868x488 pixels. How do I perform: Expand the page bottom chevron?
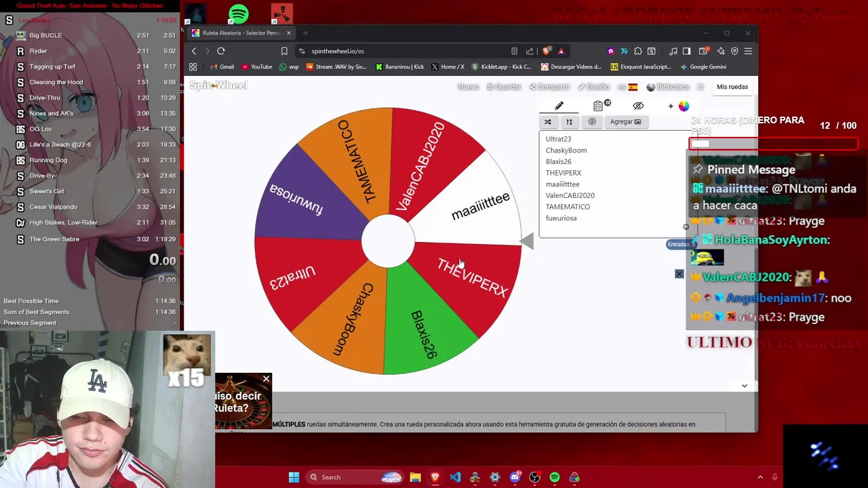pyautogui.click(x=744, y=386)
